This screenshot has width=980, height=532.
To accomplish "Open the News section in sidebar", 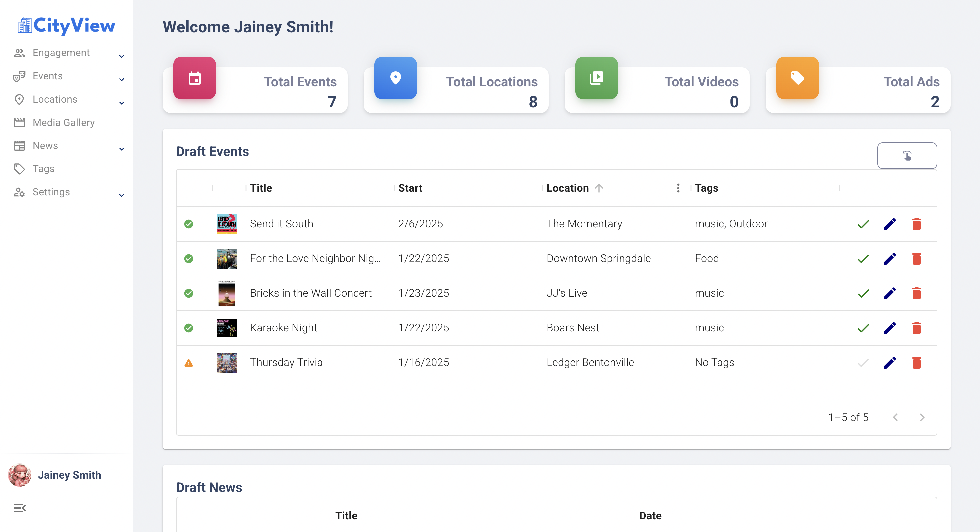I will pos(45,145).
